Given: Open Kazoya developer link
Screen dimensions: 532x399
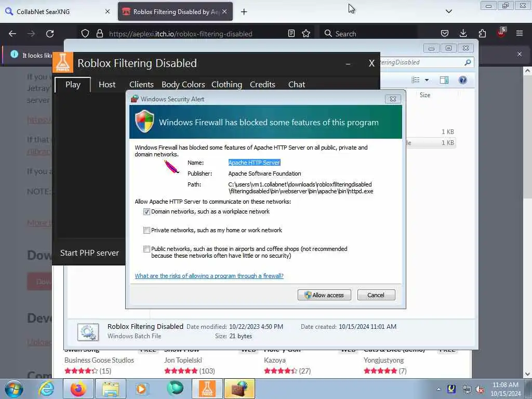Looking at the screenshot, I should [274, 361].
